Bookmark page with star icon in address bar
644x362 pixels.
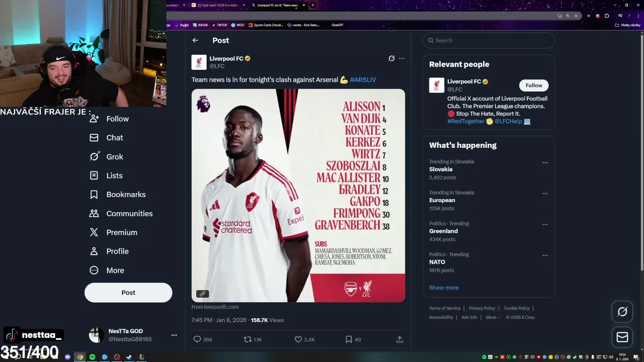click(576, 16)
